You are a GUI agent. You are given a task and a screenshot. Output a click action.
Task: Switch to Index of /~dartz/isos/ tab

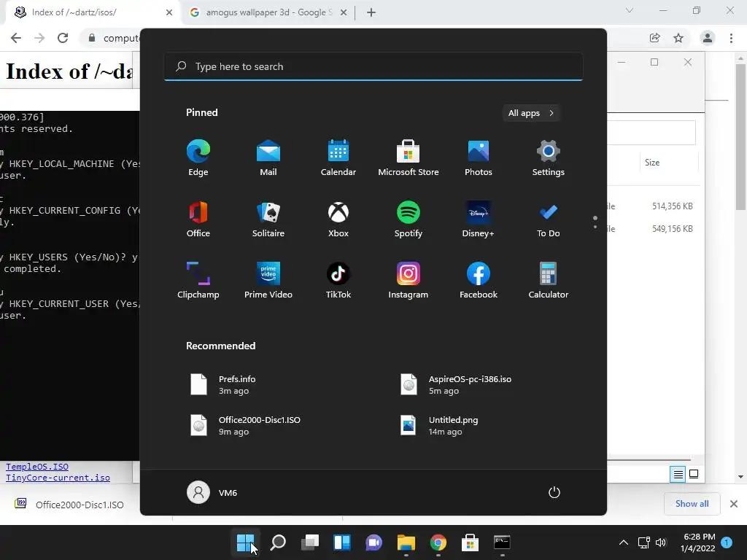pos(93,12)
